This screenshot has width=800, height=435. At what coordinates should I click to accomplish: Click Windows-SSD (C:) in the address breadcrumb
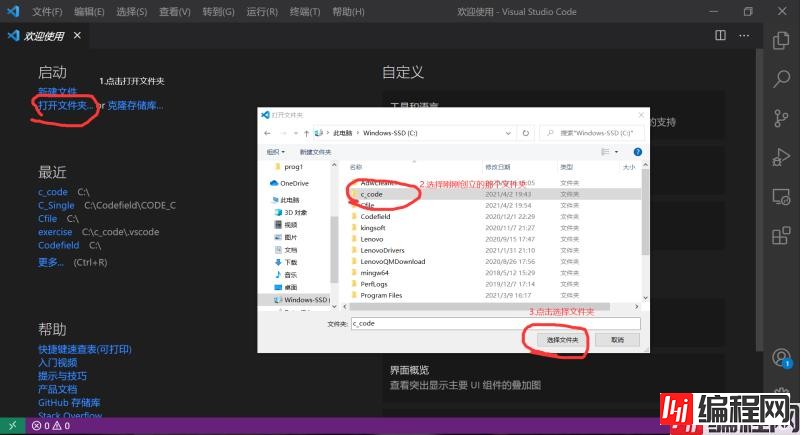pos(390,133)
